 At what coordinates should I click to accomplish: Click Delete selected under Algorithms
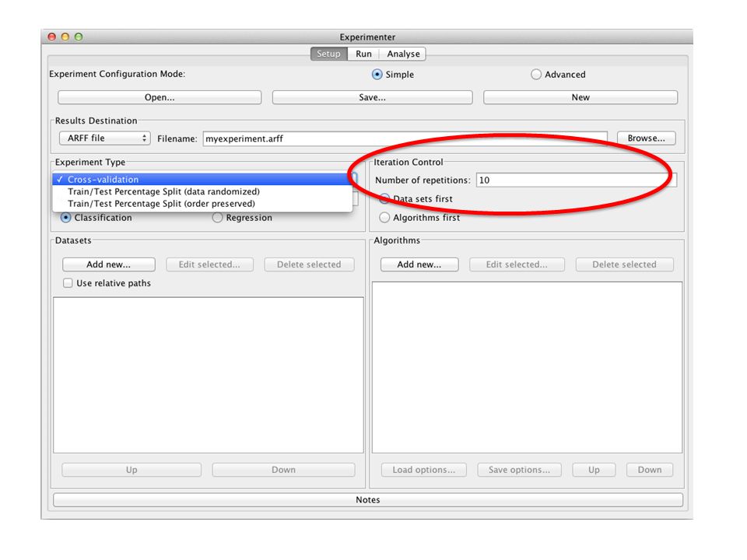point(625,264)
